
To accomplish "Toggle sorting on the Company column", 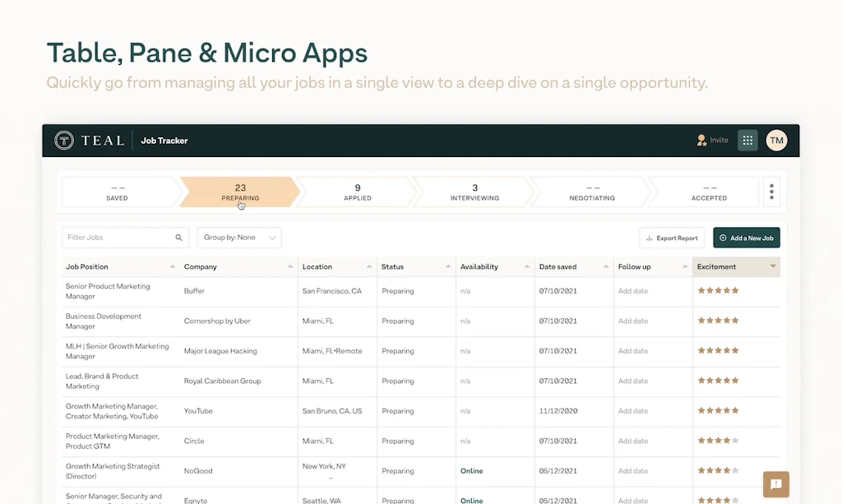I will pyautogui.click(x=289, y=266).
